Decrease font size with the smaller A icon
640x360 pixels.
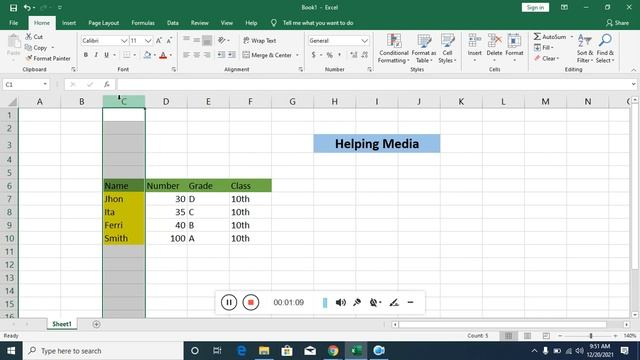click(169, 40)
